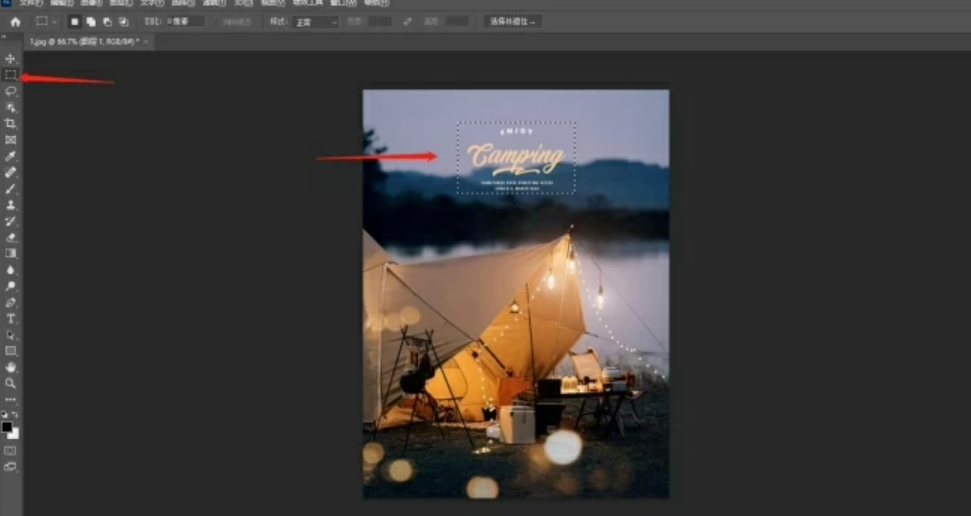Viewport: 971px width, 516px height.
Task: Open the Edit menu
Action: point(61,3)
